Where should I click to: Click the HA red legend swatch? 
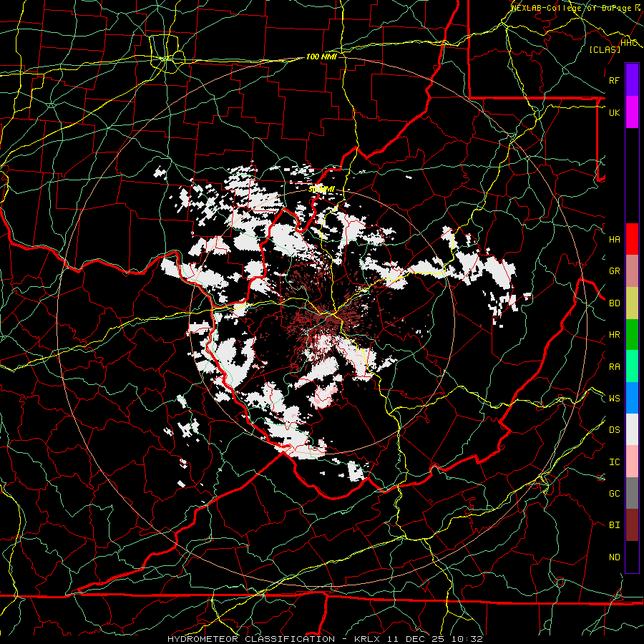coord(632,239)
